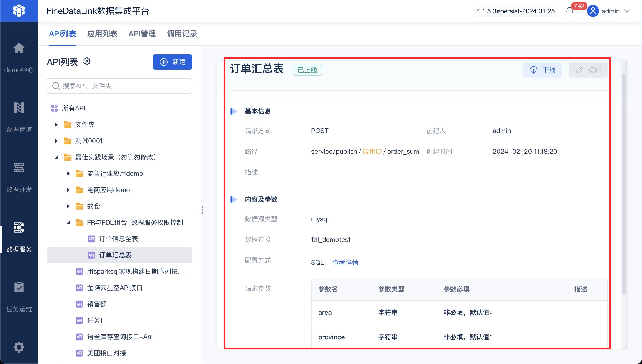Click the system settings gear in sidebar

click(x=19, y=347)
